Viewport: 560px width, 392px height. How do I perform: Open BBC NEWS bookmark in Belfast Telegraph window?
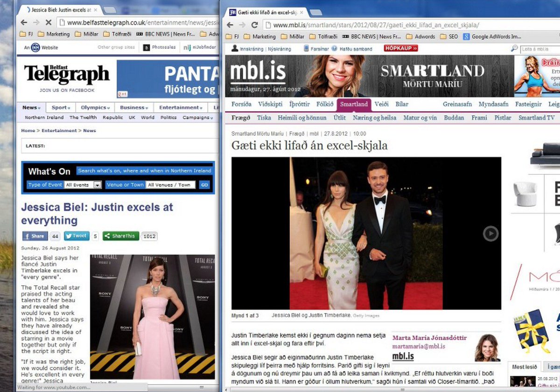click(166, 34)
